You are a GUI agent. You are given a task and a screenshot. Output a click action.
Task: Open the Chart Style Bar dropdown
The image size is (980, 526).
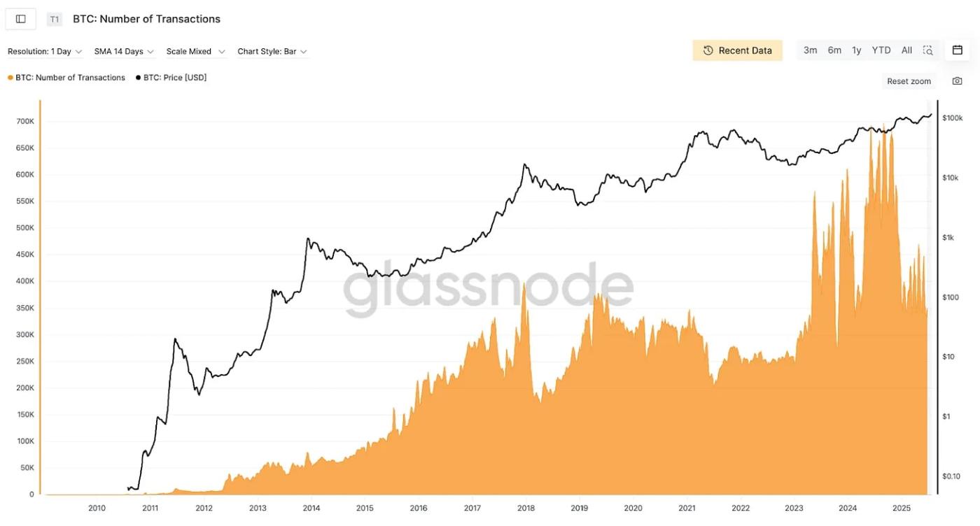(x=272, y=52)
